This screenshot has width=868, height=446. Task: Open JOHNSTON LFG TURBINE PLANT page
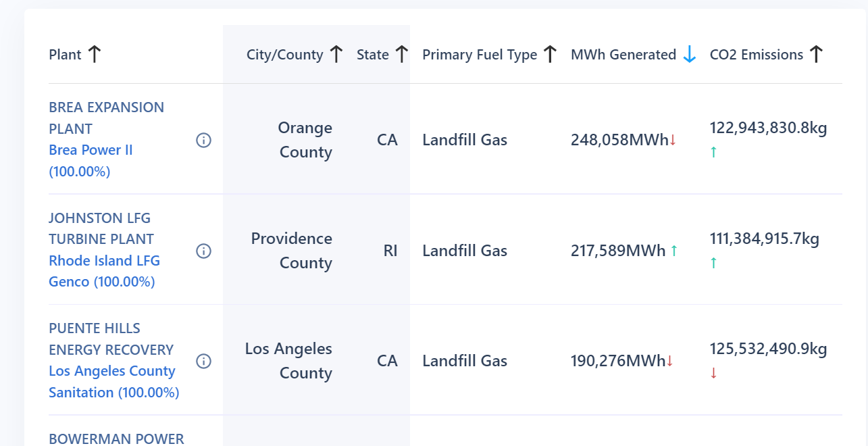click(x=101, y=228)
